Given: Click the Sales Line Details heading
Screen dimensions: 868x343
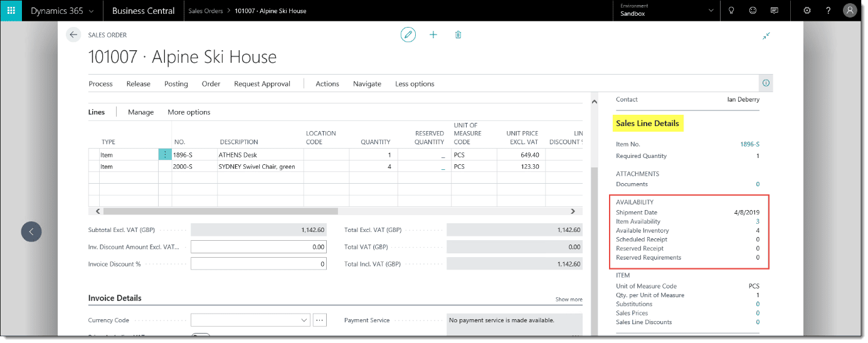Looking at the screenshot, I should pos(647,124).
